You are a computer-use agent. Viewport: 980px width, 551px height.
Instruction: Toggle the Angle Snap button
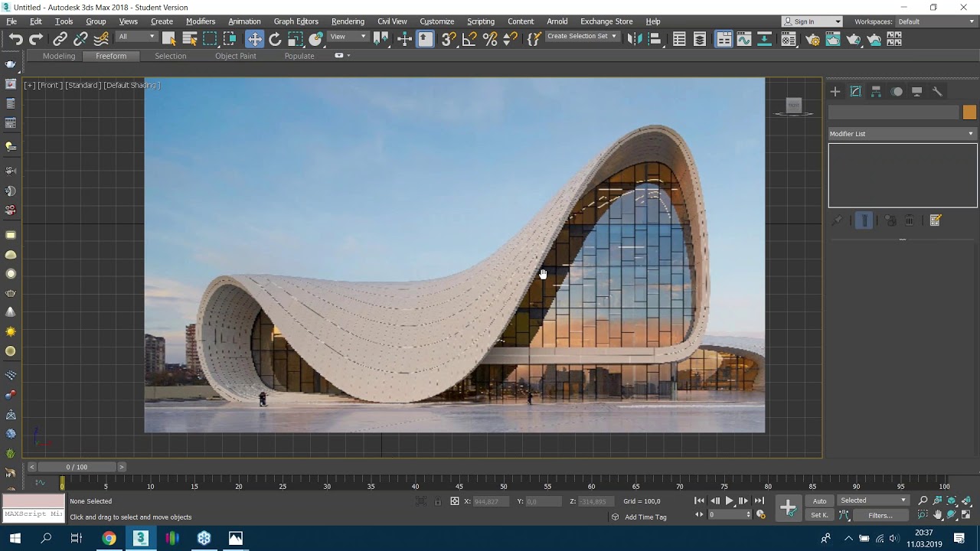point(469,39)
